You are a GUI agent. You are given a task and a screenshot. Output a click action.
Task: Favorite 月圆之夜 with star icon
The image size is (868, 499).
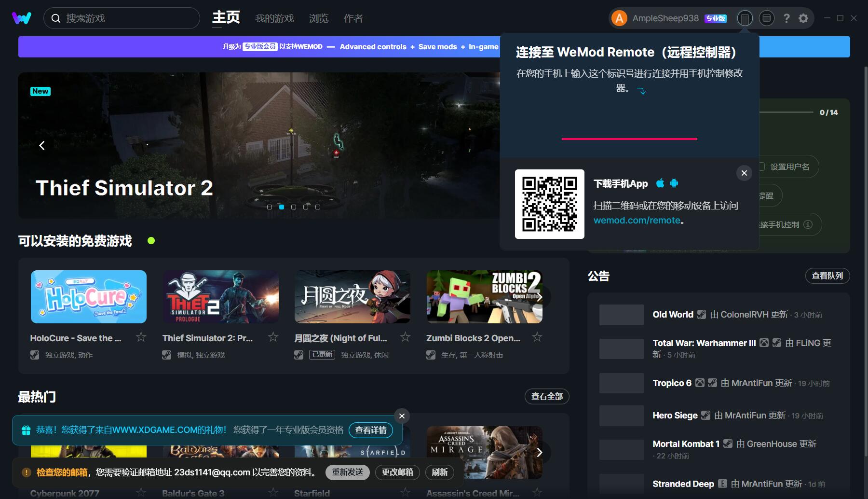tap(405, 337)
